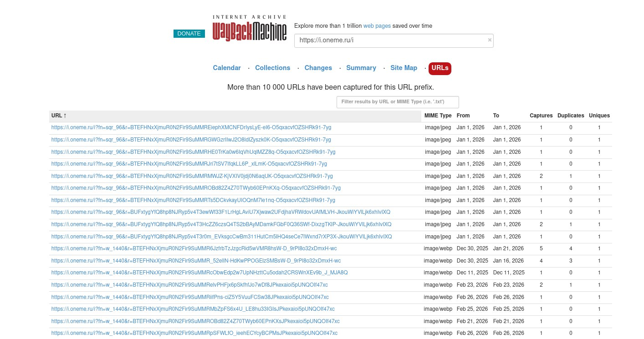This screenshot has width=644, height=339.
Task: Open the URL link containing 'R6JzfrbTzJzgc'
Action: coord(194,248)
